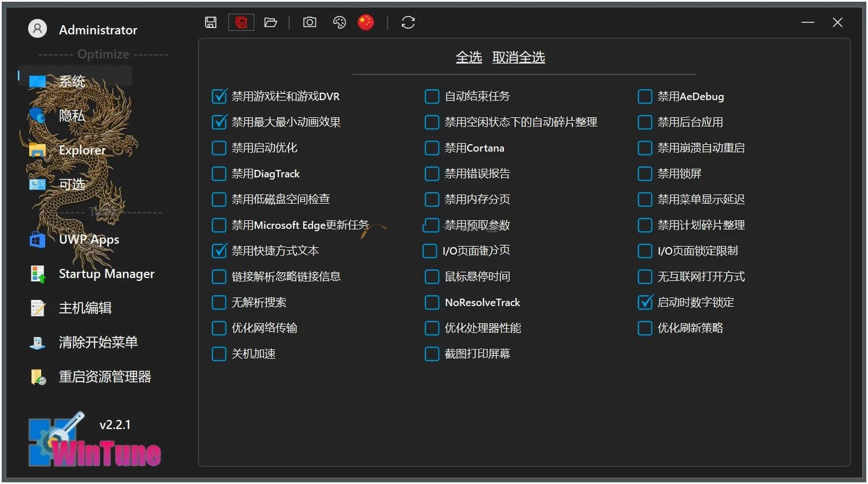Take a screenshot using the camera icon
The height and width of the screenshot is (484, 868).
pos(309,22)
